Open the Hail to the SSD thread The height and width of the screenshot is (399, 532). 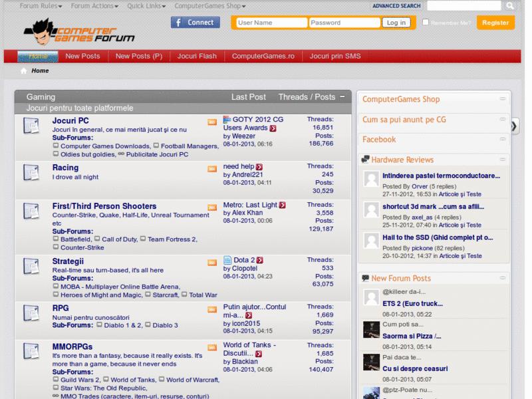pos(438,237)
